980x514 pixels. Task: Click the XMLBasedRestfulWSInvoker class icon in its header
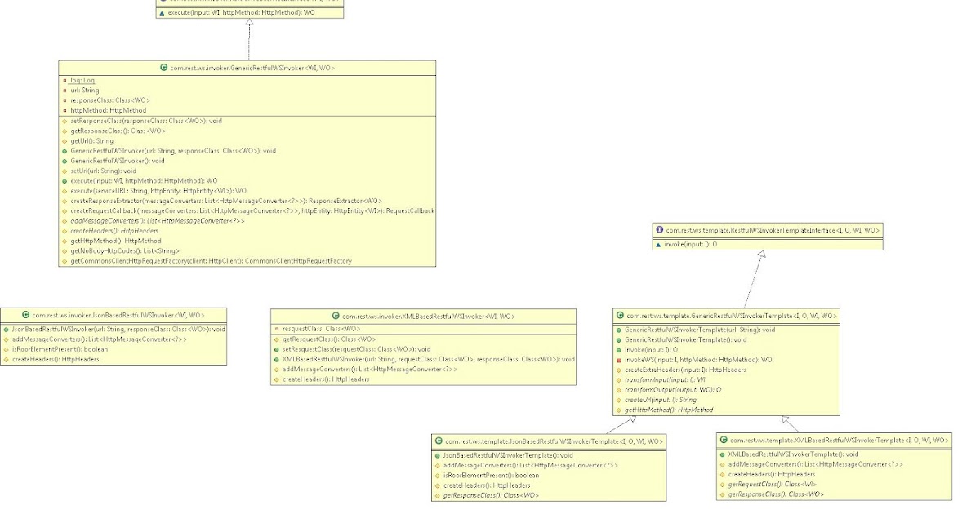coord(336,316)
